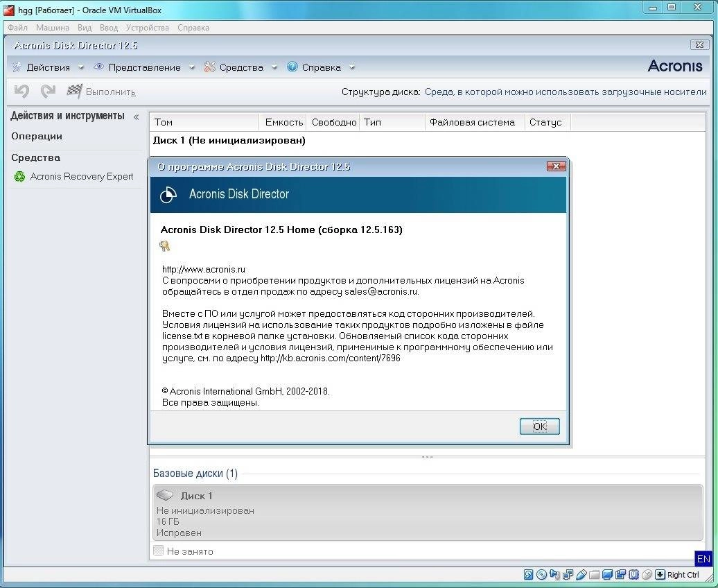The image size is (718, 588).
Task: Click the EN language indicator
Action: tap(703, 559)
